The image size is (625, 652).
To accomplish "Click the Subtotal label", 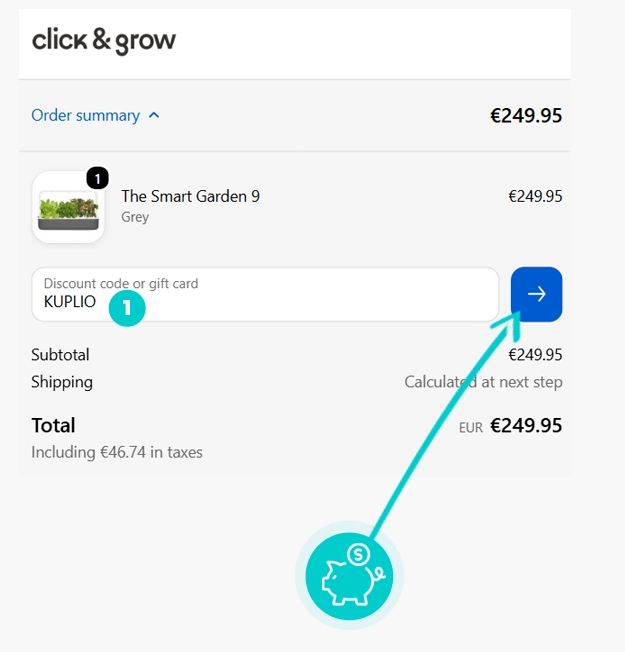I will 60,355.
